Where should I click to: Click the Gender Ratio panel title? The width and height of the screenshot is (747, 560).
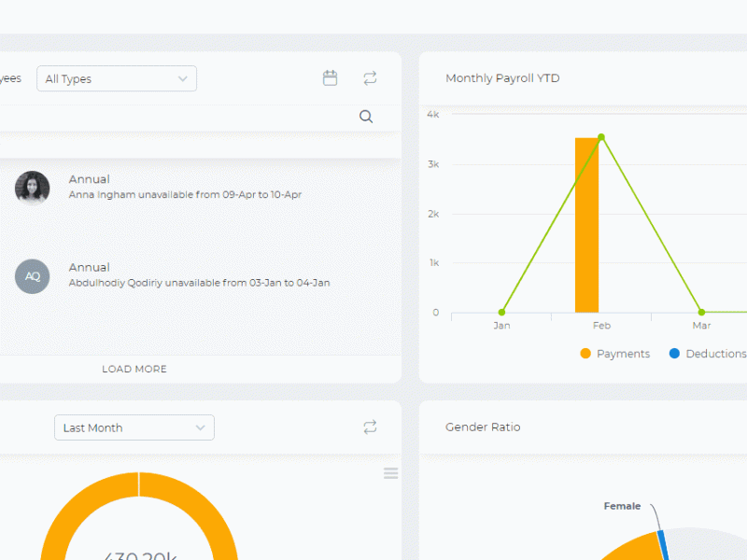click(x=483, y=427)
